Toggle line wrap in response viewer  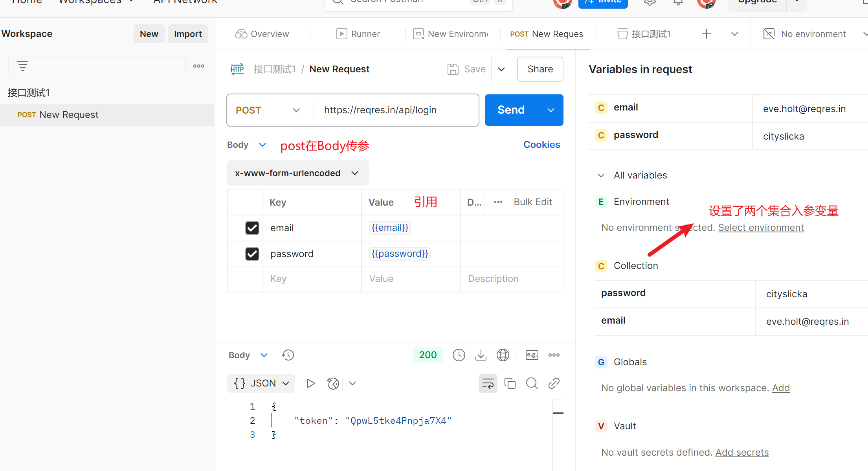point(488,383)
